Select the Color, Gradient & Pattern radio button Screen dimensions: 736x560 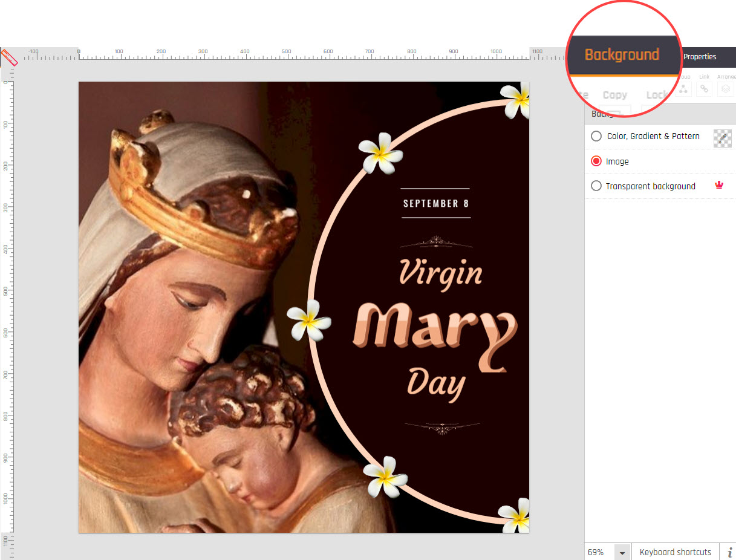tap(596, 136)
